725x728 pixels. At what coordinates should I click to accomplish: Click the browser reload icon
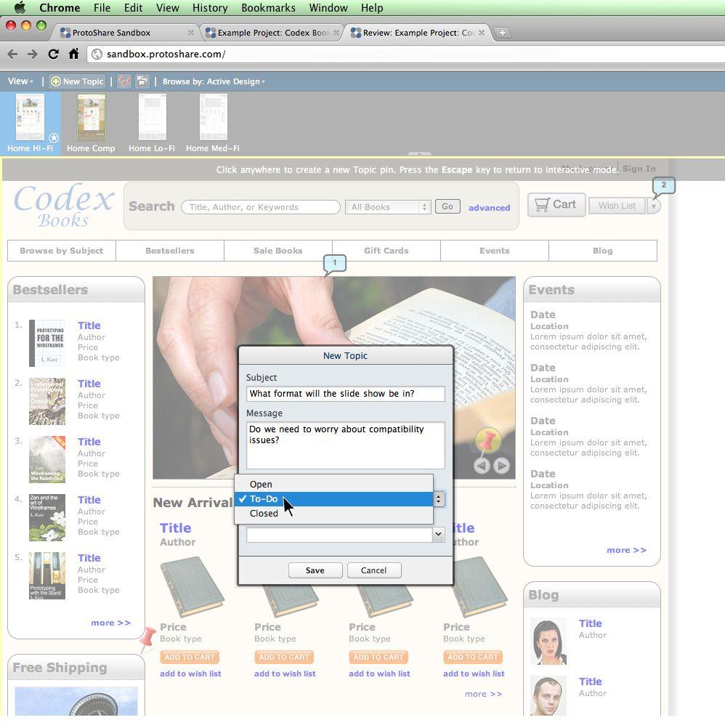coord(53,54)
